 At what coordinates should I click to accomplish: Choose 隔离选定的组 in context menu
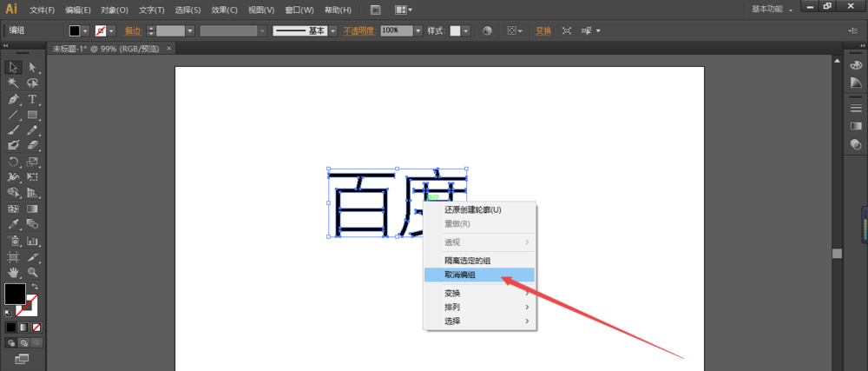pos(479,261)
